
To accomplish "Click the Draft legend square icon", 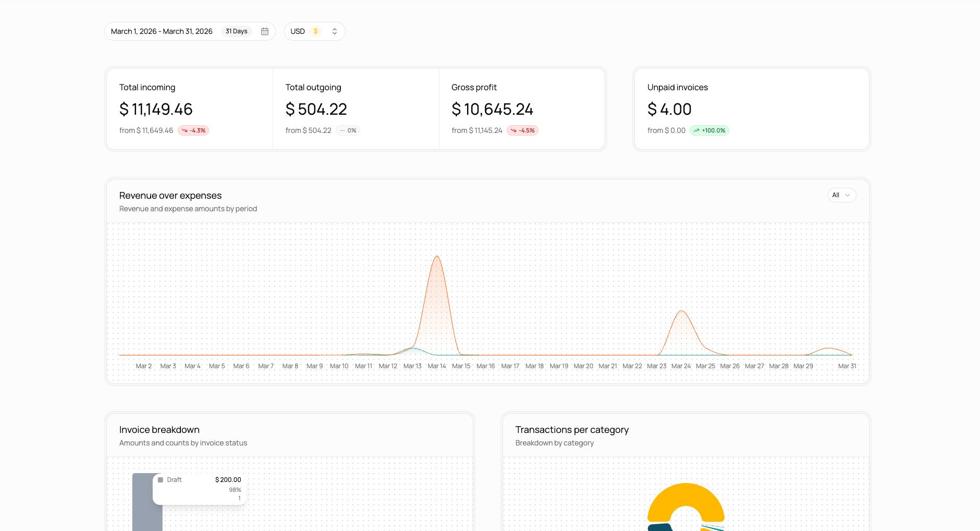I will (x=161, y=480).
